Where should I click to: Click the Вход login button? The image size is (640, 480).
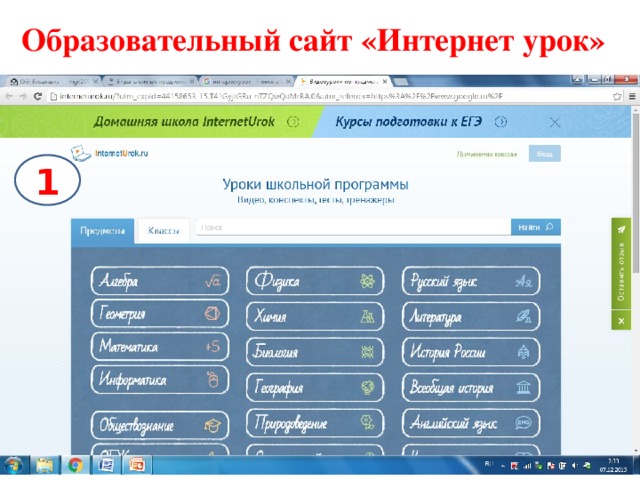click(545, 154)
